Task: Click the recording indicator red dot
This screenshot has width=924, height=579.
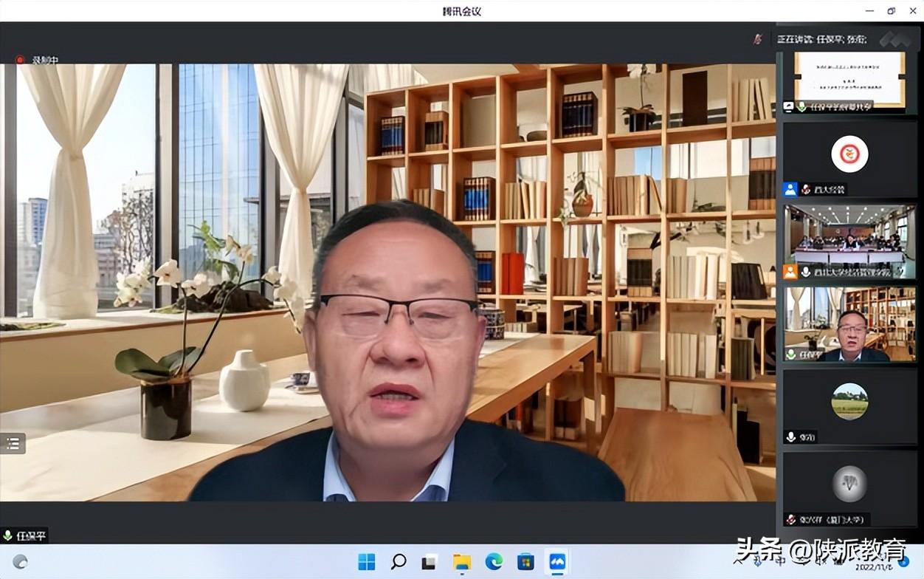Action: (20, 60)
